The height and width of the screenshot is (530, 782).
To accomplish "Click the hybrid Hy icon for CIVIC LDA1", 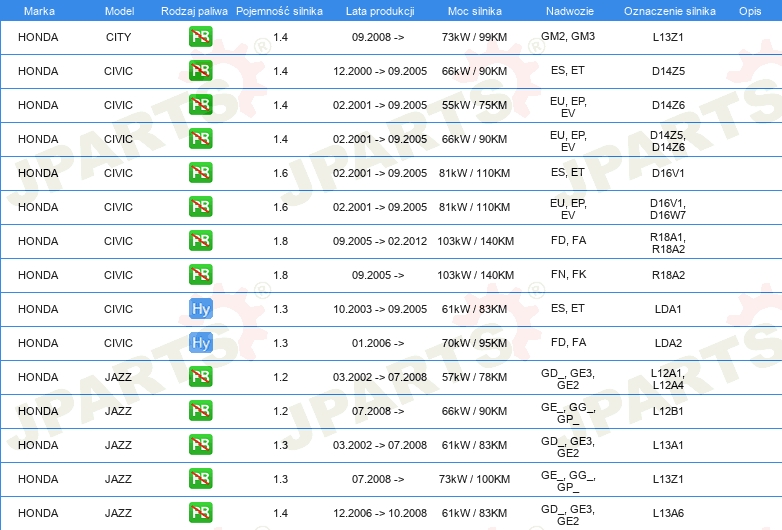I will 200,309.
